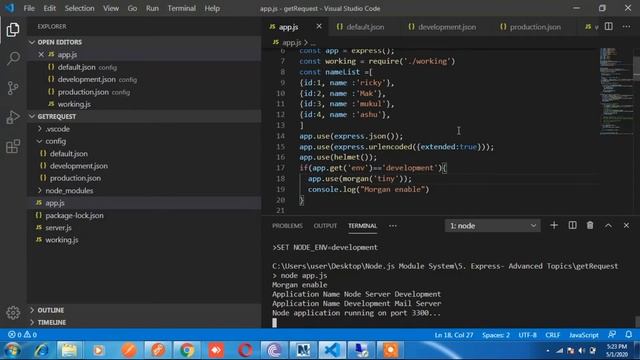Show more panel tabs via ellipsis
Screen dimensions: 640x360
[x=393, y=226]
